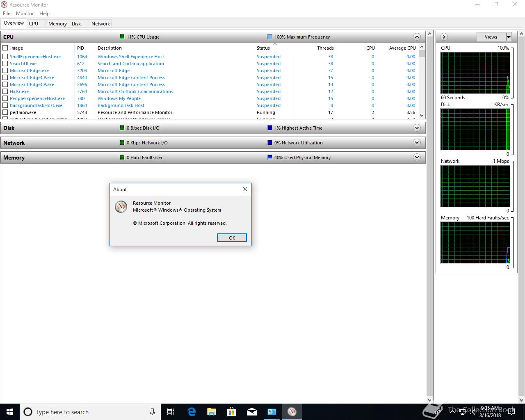Click the Resource Monitor gauge icon in About dialog

[121, 207]
